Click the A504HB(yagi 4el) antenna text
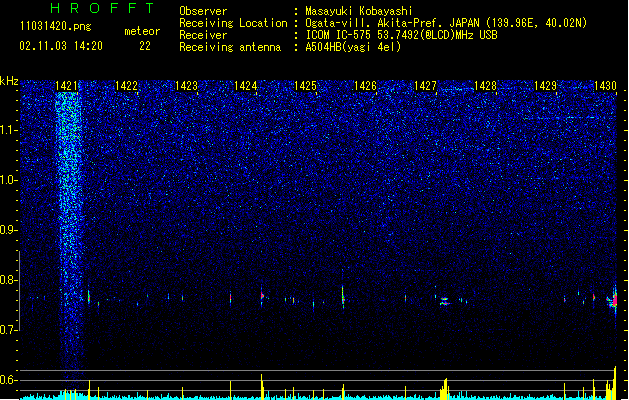The height and width of the screenshot is (400, 629). point(353,47)
